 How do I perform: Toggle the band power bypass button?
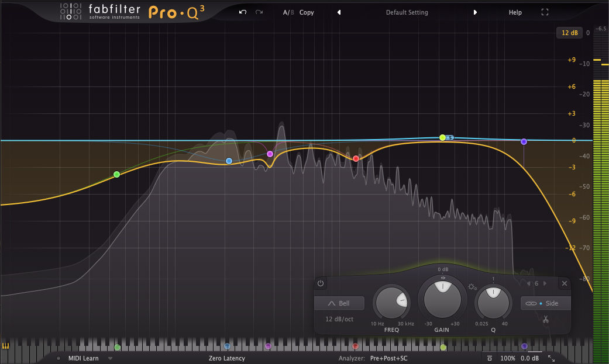point(321,283)
